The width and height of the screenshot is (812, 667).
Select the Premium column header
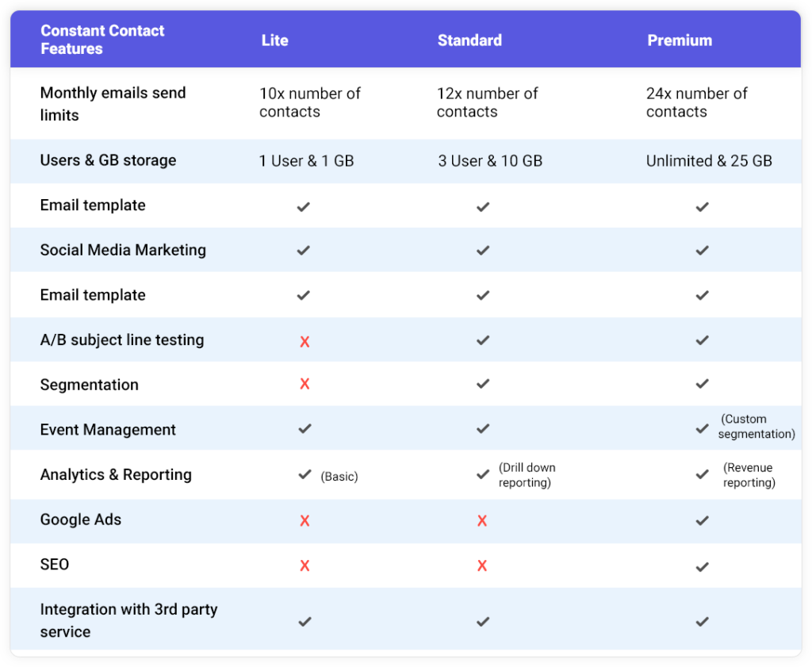tap(680, 40)
